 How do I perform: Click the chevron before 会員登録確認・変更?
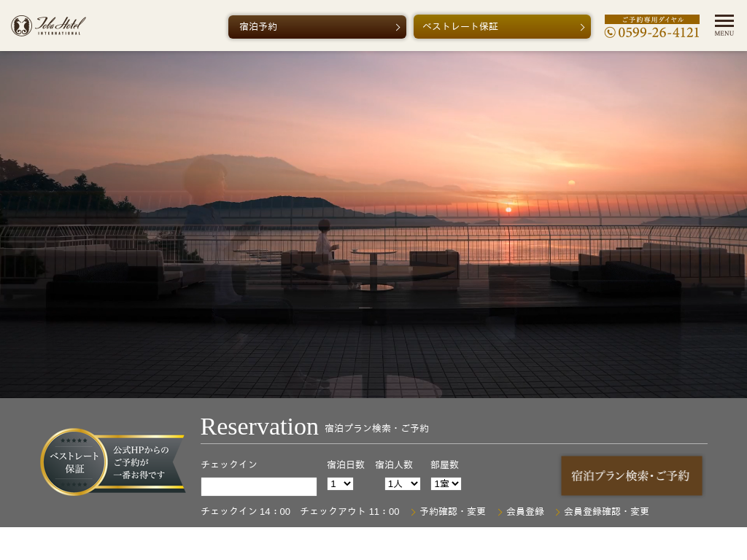pos(558,512)
